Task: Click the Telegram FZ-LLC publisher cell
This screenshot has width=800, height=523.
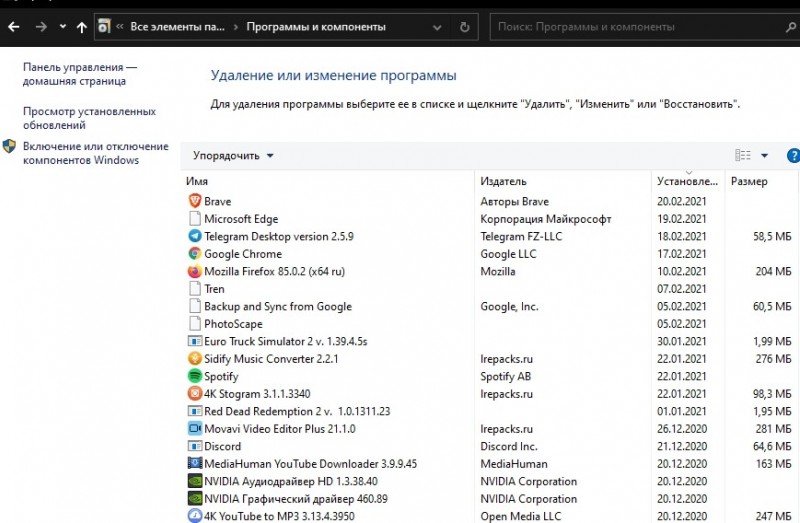Action: pyautogui.click(x=521, y=236)
